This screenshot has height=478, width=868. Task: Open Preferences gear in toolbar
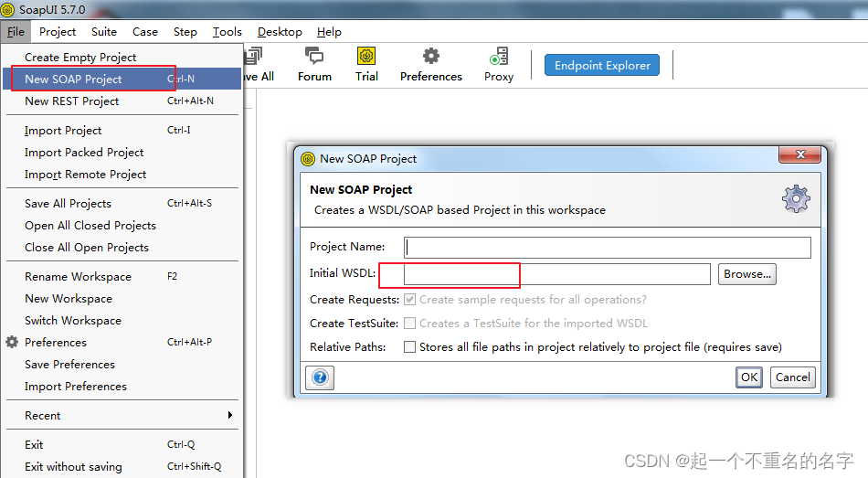click(430, 65)
